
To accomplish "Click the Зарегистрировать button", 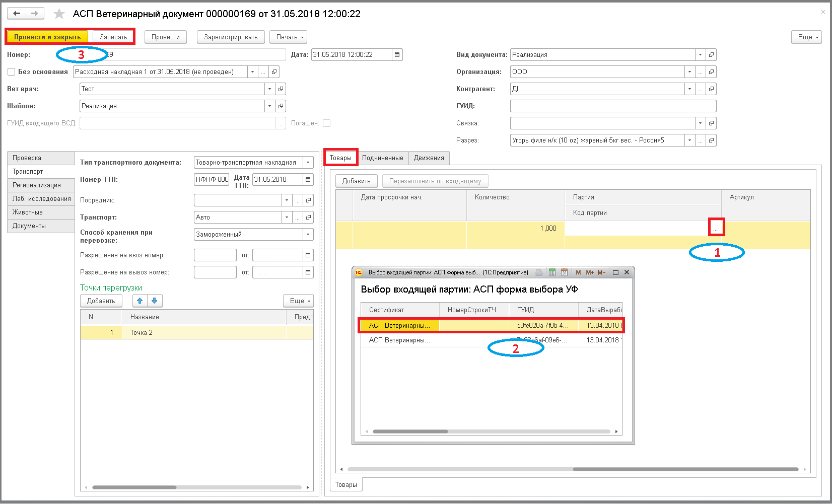I will [231, 37].
